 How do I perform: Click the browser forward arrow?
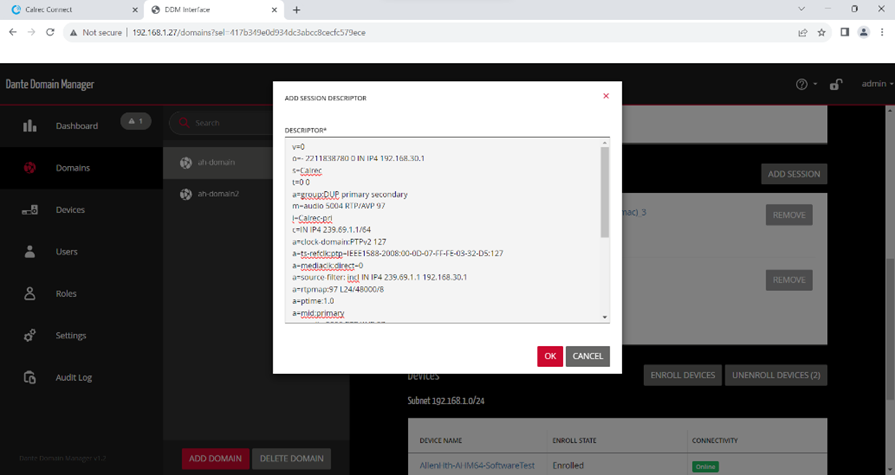tap(31, 33)
